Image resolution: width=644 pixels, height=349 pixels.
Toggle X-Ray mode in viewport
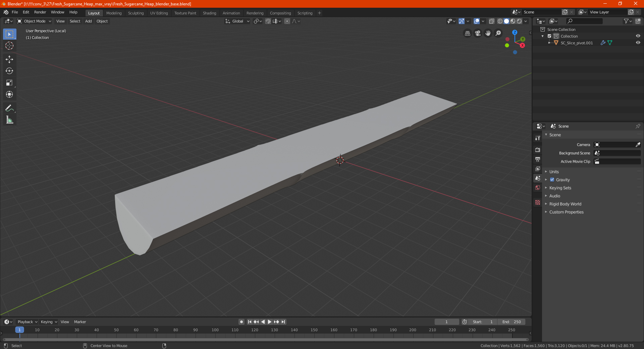tap(491, 21)
